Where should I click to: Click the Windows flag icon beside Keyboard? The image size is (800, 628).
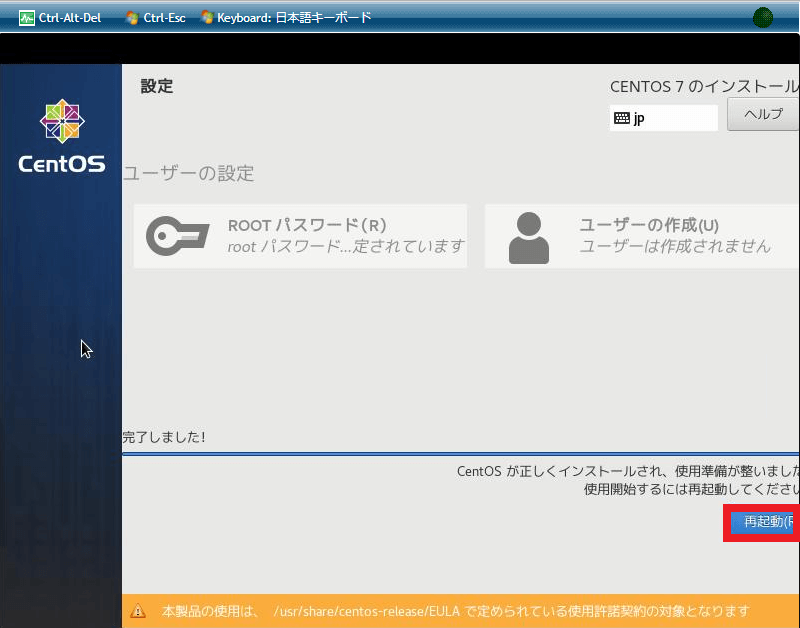pos(207,17)
